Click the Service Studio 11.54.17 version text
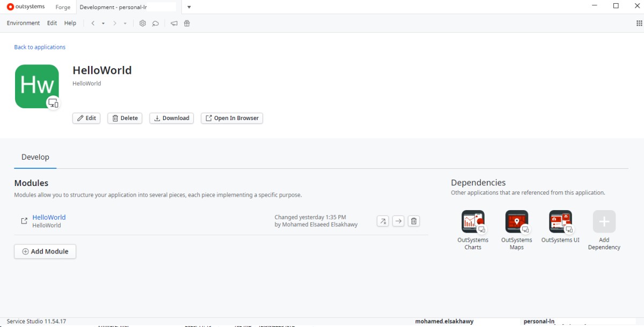644x327 pixels. [36, 321]
